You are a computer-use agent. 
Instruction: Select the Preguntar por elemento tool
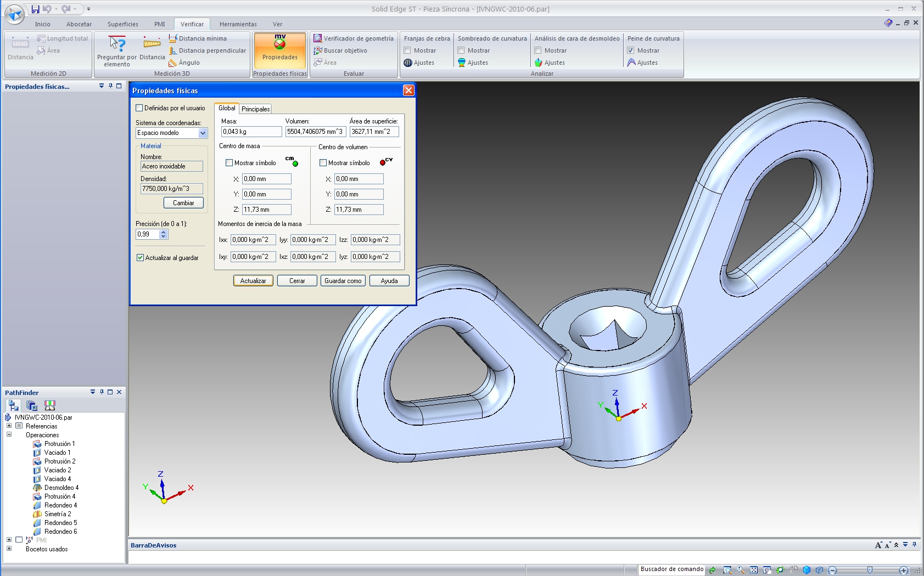pos(117,51)
